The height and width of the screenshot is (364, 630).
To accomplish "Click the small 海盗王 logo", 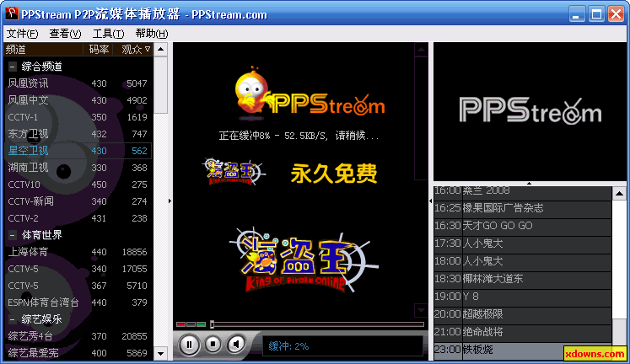I will (x=234, y=172).
